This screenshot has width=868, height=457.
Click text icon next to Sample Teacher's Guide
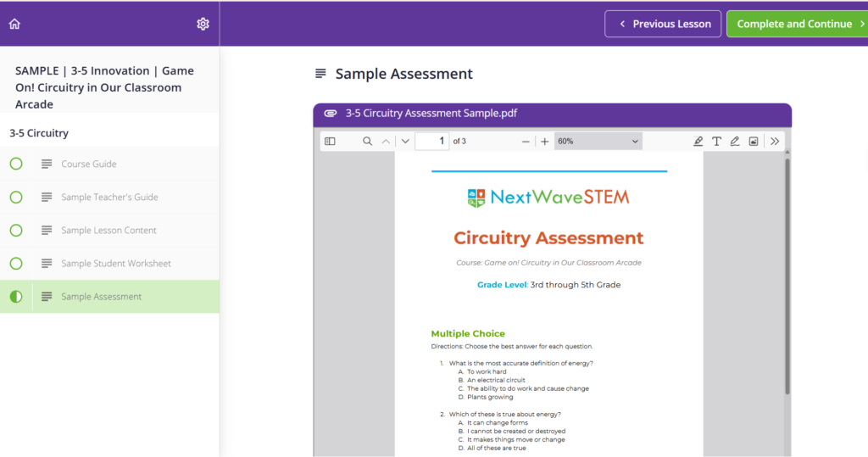pyautogui.click(x=47, y=198)
